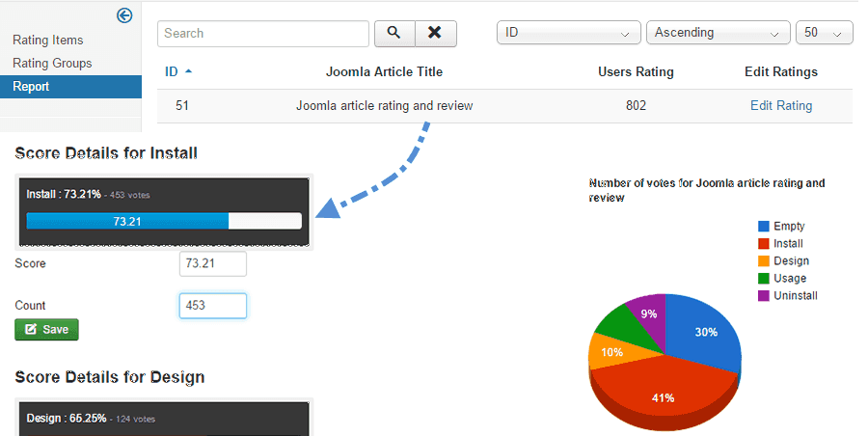Focus the Search text field
This screenshot has width=868, height=436.
(x=263, y=33)
